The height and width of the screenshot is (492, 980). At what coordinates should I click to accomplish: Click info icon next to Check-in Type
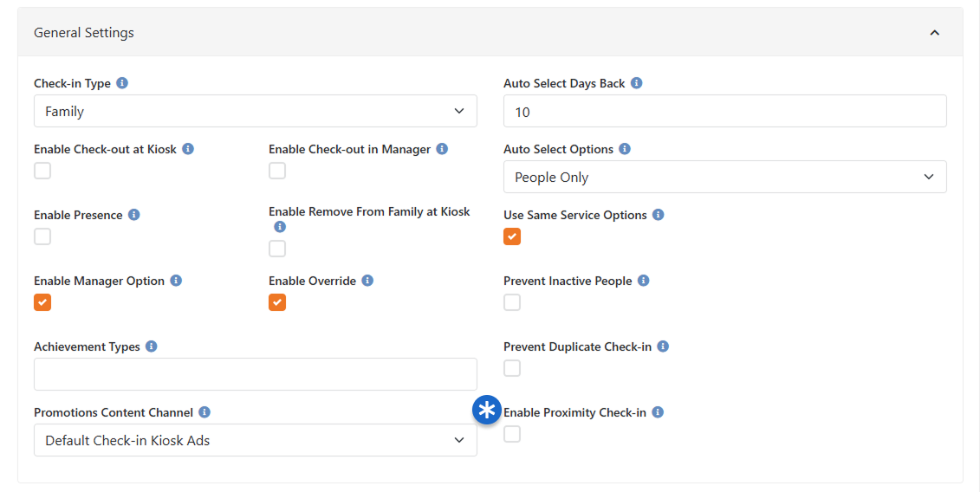click(122, 83)
